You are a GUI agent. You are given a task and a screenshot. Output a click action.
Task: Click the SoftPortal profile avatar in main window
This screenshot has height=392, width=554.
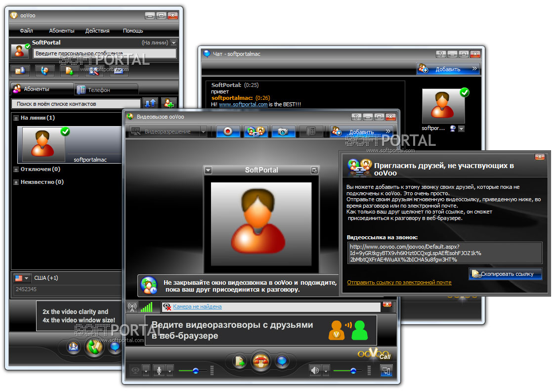(x=20, y=50)
